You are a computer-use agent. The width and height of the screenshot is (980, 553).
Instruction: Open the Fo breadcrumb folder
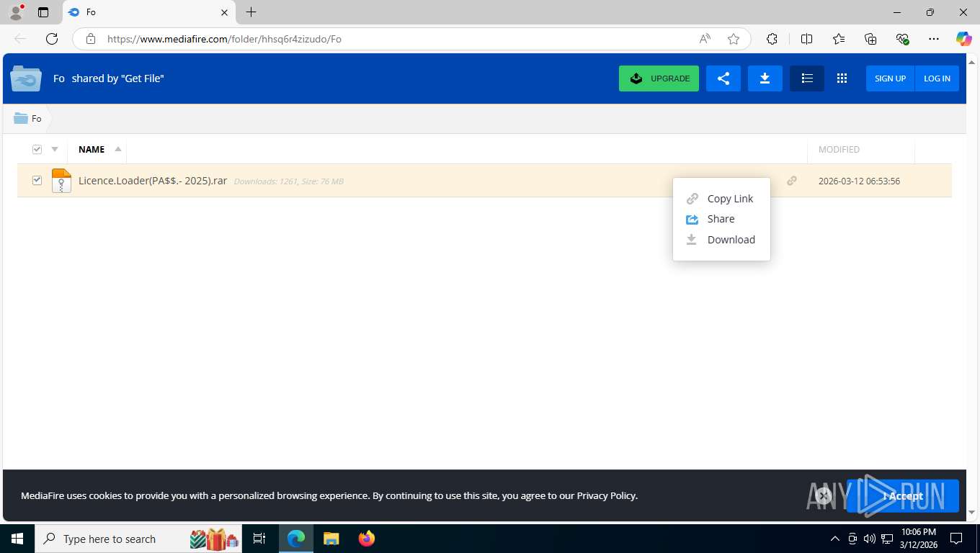[x=28, y=119]
